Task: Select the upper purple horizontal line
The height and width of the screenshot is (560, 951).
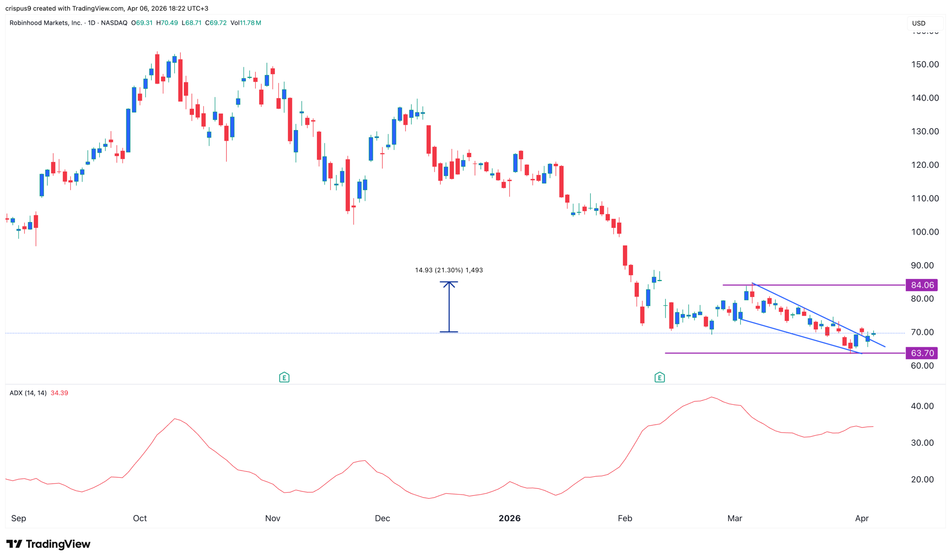Action: (830, 285)
